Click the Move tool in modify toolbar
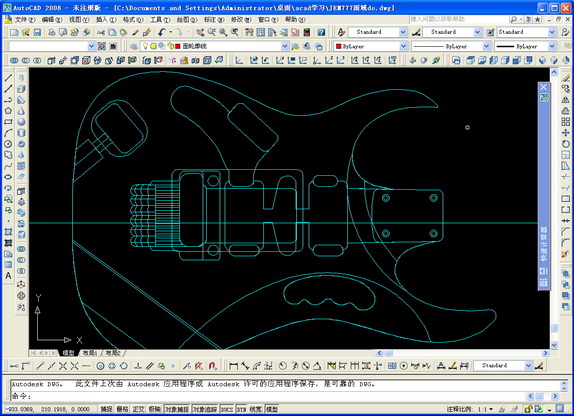 566,133
